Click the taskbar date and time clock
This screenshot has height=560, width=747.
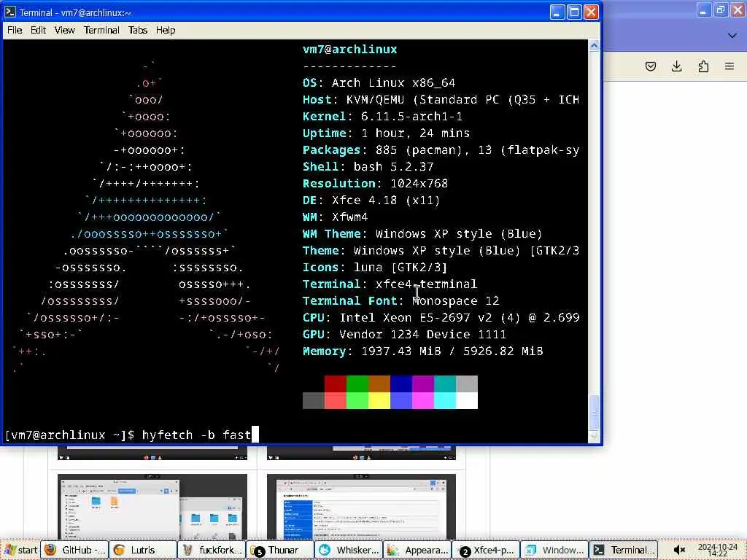tap(718, 550)
